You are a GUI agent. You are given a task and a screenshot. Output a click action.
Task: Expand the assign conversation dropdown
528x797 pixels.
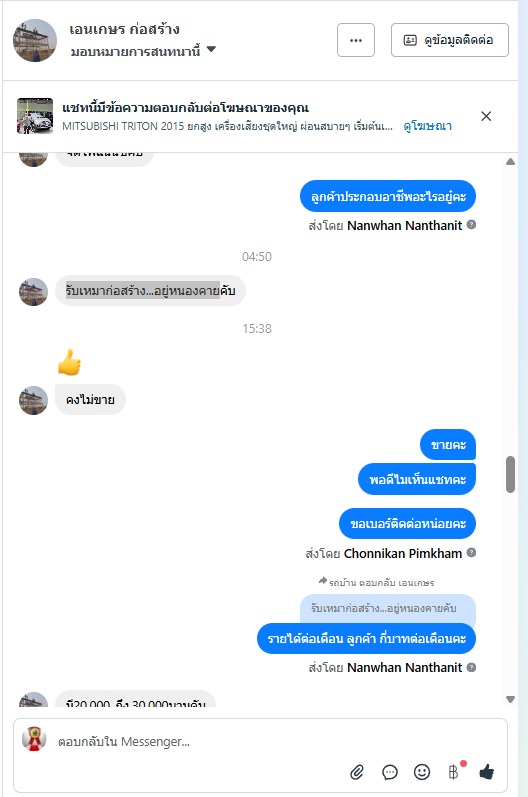[x=212, y=50]
